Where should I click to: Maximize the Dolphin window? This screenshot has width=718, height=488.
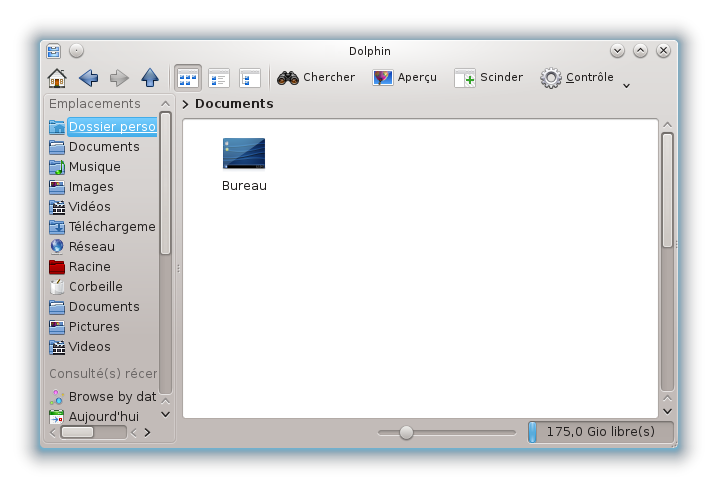coord(640,50)
